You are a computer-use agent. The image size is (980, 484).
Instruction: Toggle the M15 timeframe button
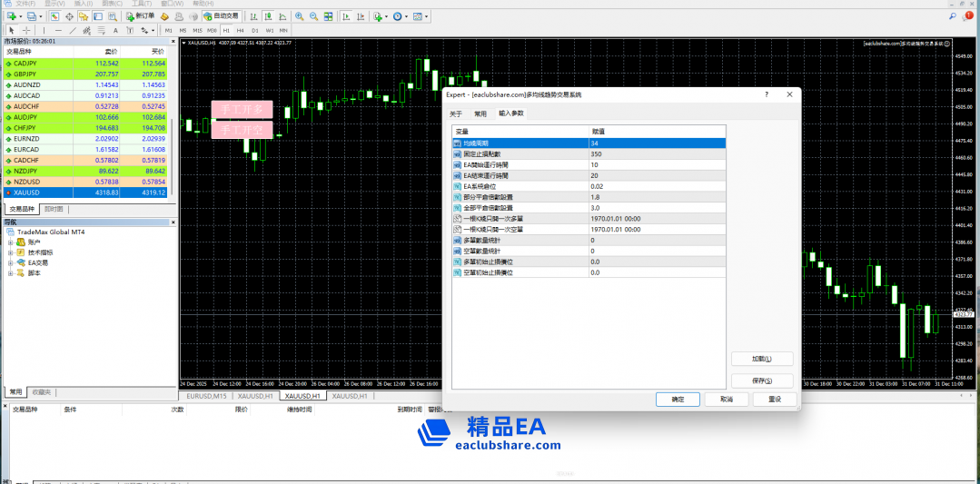pos(197,30)
